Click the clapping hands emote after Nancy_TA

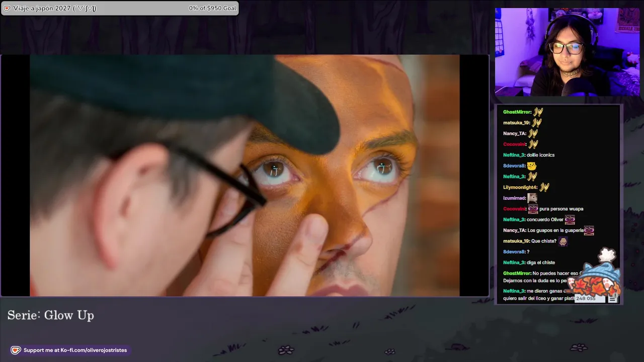[533, 133]
